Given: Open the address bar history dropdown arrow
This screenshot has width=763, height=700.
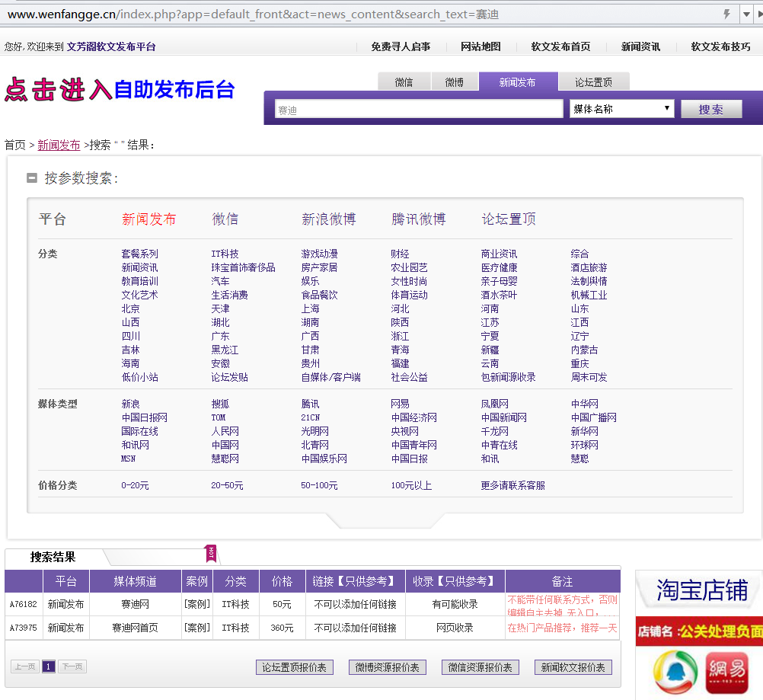Looking at the screenshot, I should (x=746, y=14).
